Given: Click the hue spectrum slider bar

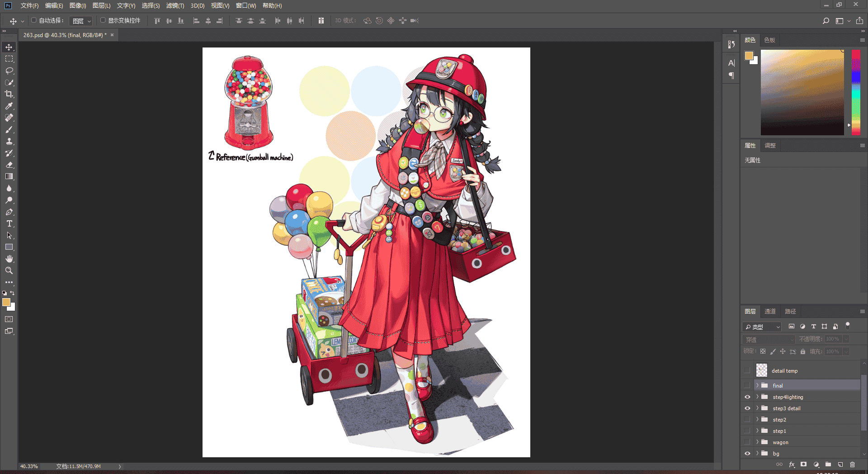Looking at the screenshot, I should coord(856,92).
